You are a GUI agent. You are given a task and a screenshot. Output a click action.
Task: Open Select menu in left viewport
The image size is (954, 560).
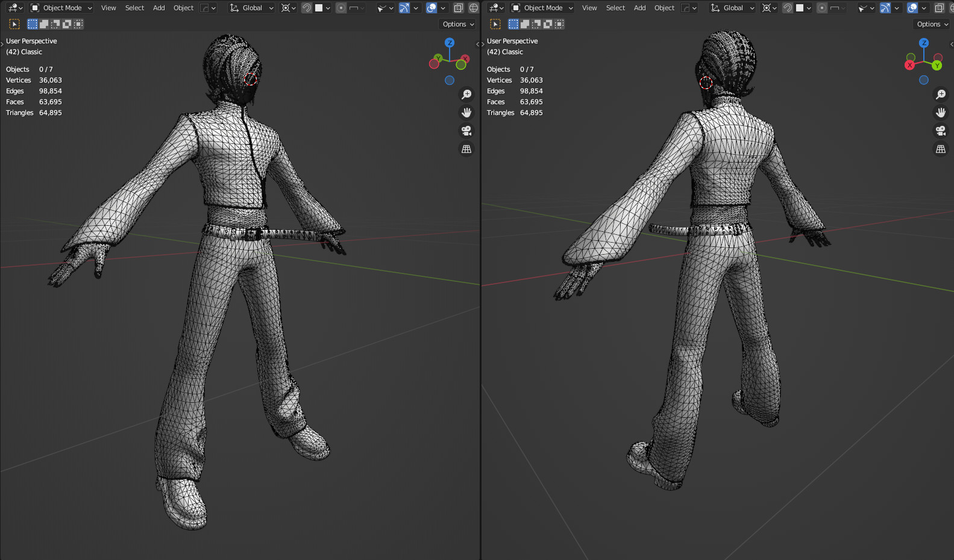coord(134,8)
